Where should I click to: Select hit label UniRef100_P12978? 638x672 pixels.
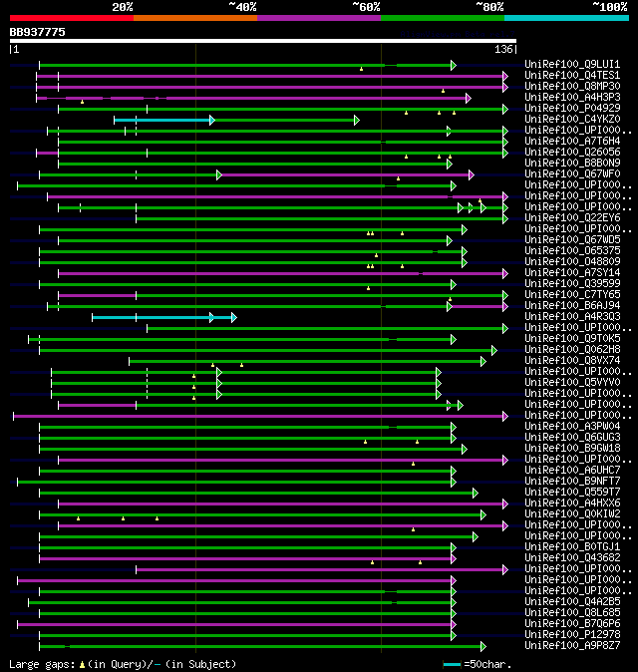pos(572,635)
